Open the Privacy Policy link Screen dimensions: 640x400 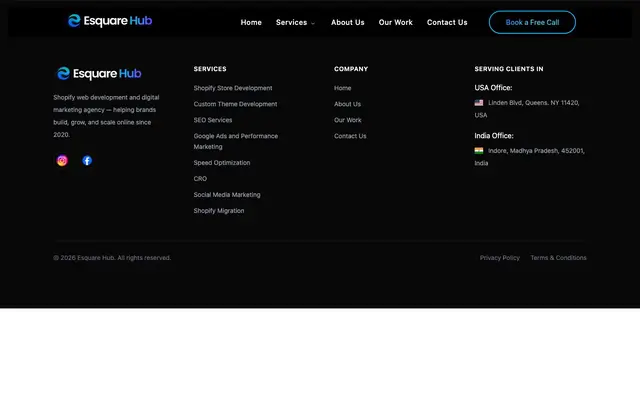pyautogui.click(x=500, y=258)
